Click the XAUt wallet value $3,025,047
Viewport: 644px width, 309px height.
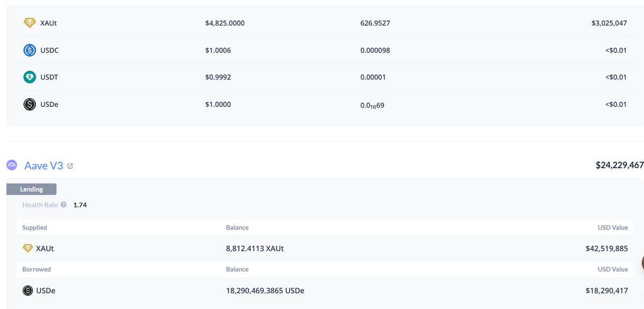606,23
